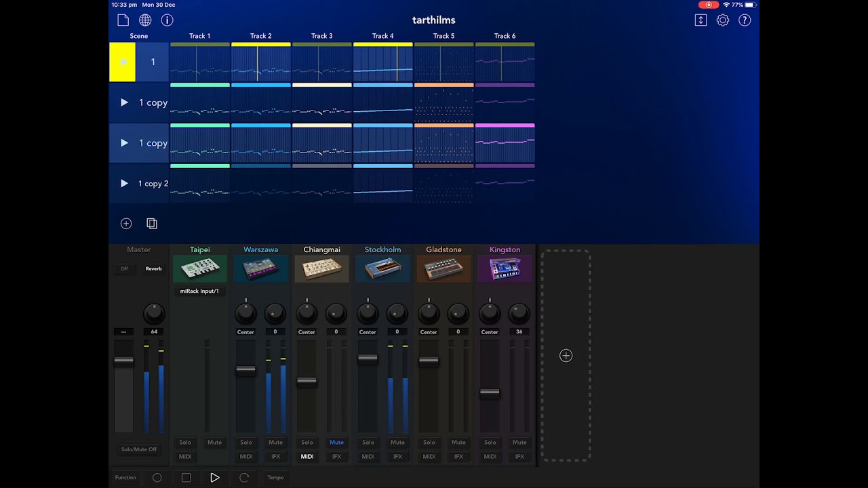
Task: Adjust master reverb knob showing 64
Action: click(x=154, y=312)
